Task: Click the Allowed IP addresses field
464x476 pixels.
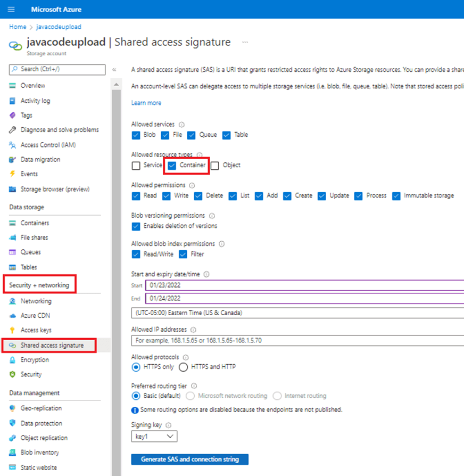Action: click(298, 340)
